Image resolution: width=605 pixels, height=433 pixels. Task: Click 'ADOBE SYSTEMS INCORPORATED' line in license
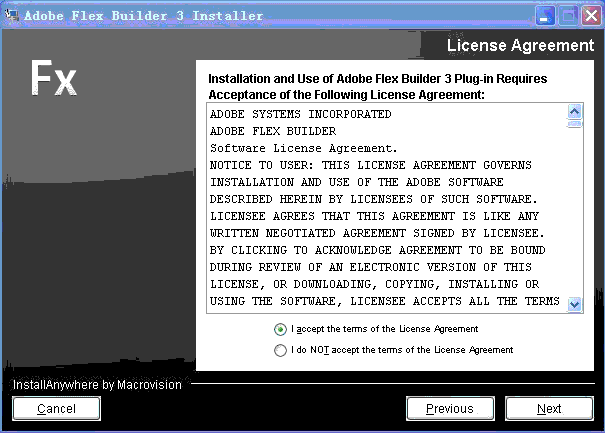pos(301,114)
